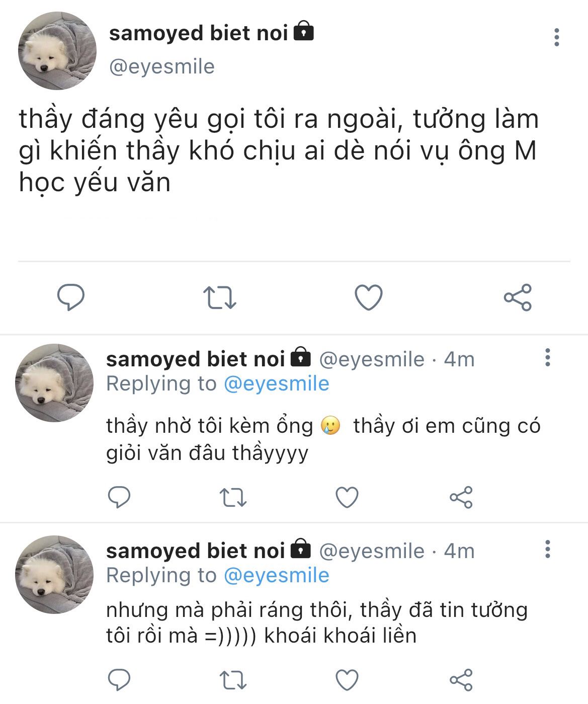Open @eyesmile link in last reply's 'Replying to'

coord(276,575)
